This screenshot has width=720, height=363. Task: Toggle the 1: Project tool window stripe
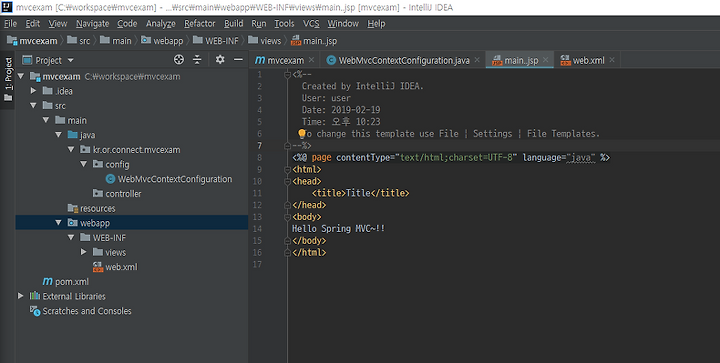coord(8,79)
